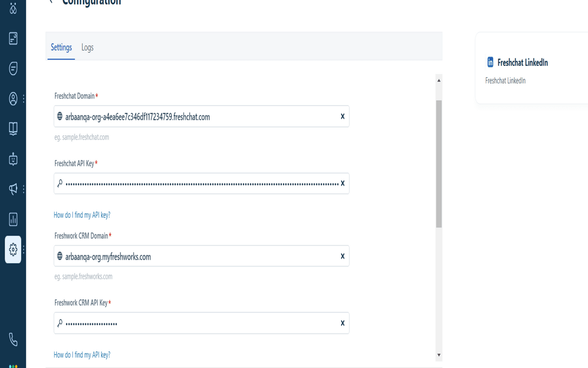Open the campaigns megaphone sidebar icon

click(13, 189)
